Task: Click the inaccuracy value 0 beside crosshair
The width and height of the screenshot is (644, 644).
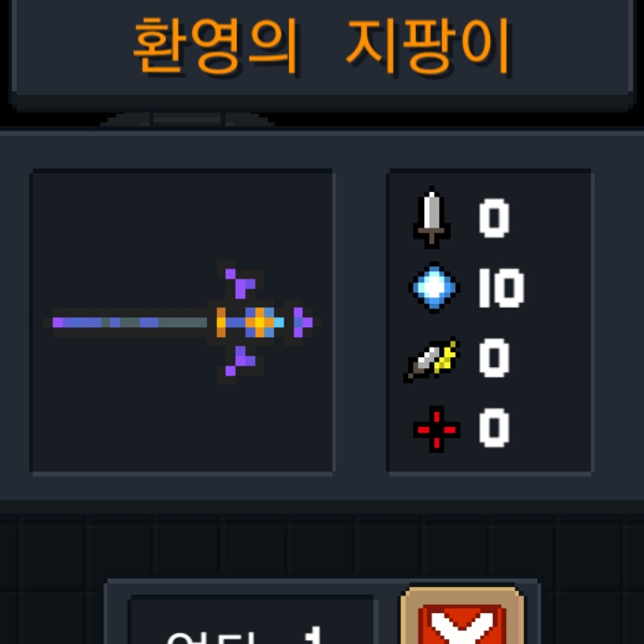Action: 494,428
